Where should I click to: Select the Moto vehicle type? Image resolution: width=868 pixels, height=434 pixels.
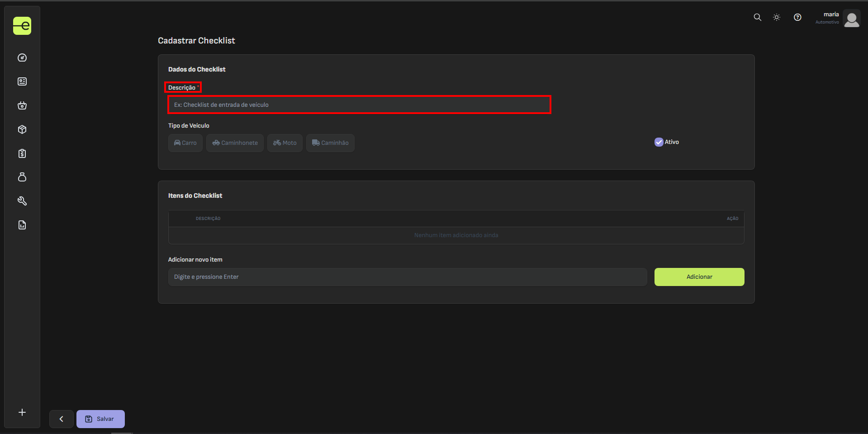(x=285, y=143)
